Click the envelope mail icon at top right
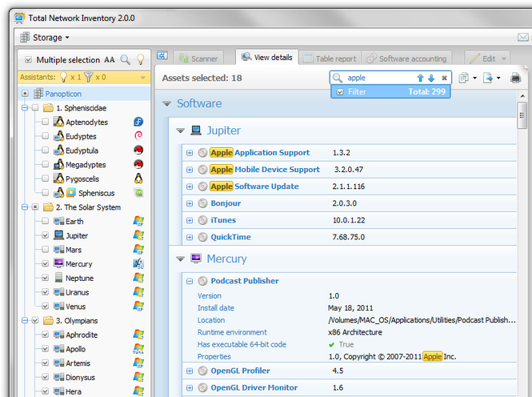Viewport: 532px width, 397px height. point(522,37)
